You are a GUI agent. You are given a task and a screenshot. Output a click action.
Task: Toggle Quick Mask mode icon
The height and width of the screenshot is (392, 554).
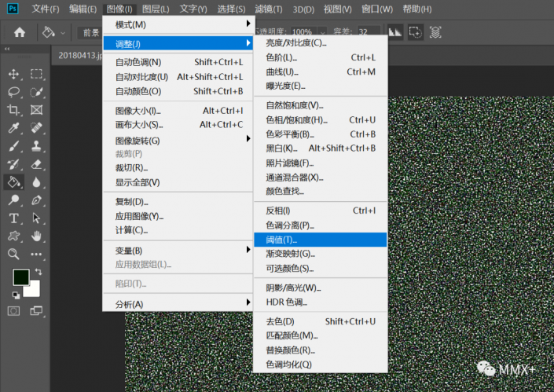[x=13, y=310]
